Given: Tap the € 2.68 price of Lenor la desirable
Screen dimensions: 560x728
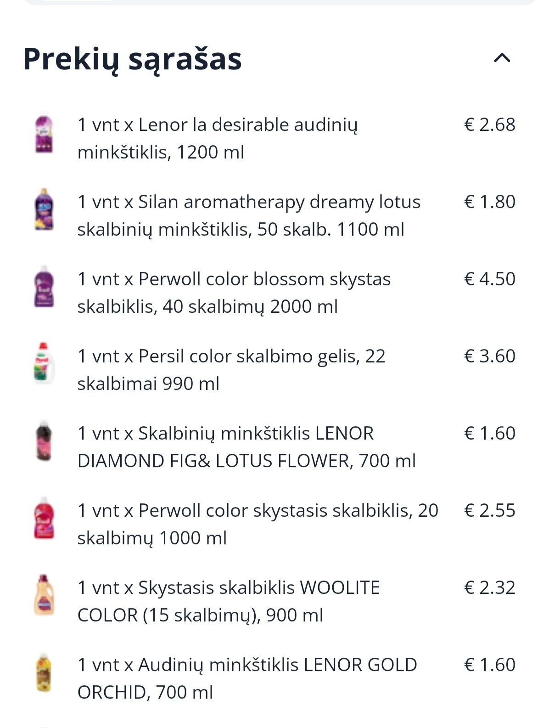Looking at the screenshot, I should pyautogui.click(x=490, y=124).
